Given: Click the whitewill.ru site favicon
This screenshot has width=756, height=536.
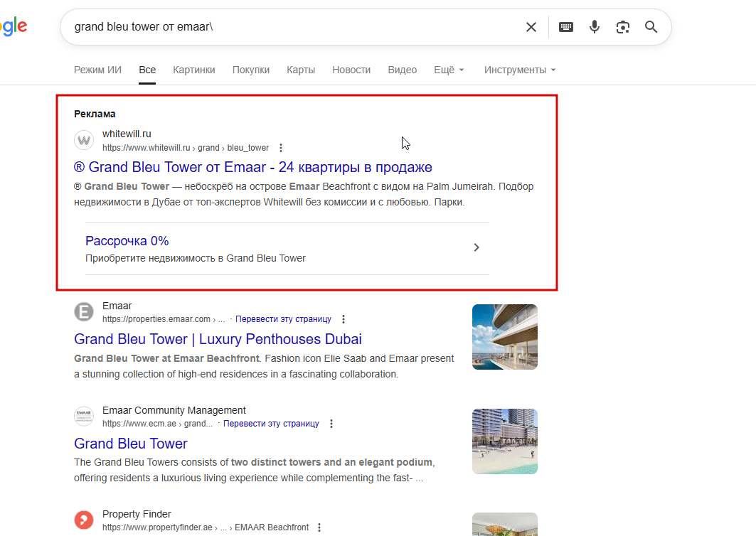Looking at the screenshot, I should click(x=84, y=140).
